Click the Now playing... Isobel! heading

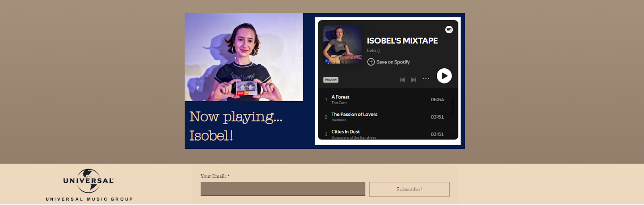click(236, 126)
